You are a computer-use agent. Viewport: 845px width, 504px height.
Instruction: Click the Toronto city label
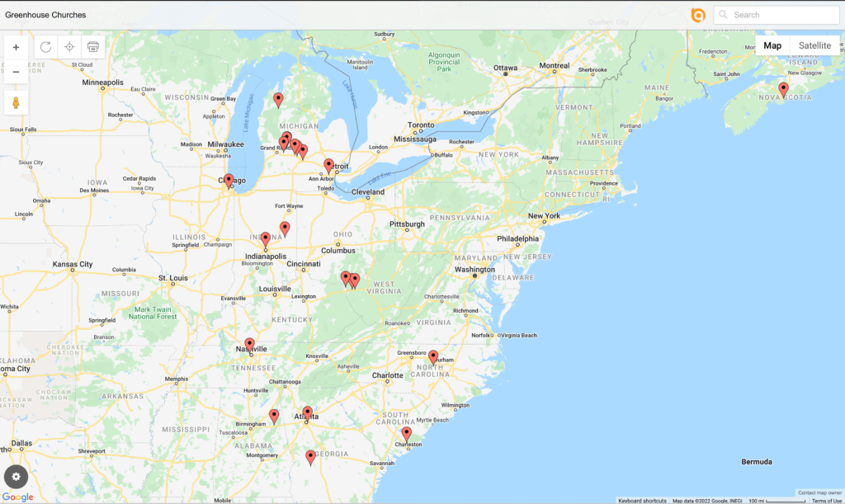point(421,125)
